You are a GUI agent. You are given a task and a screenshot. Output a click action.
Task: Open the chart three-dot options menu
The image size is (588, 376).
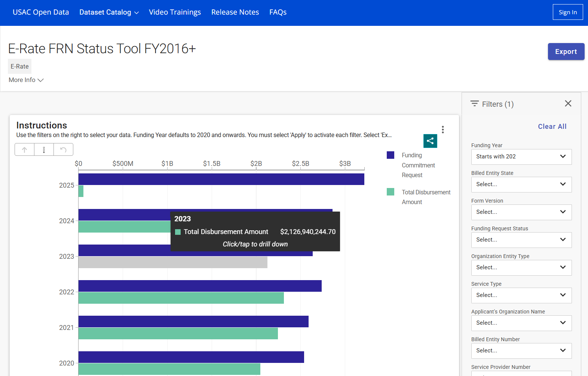(443, 130)
